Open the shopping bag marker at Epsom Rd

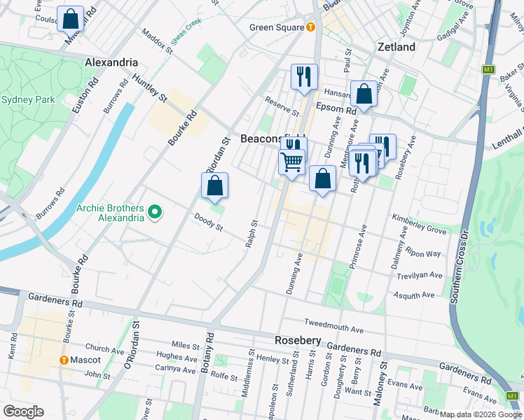pos(364,94)
